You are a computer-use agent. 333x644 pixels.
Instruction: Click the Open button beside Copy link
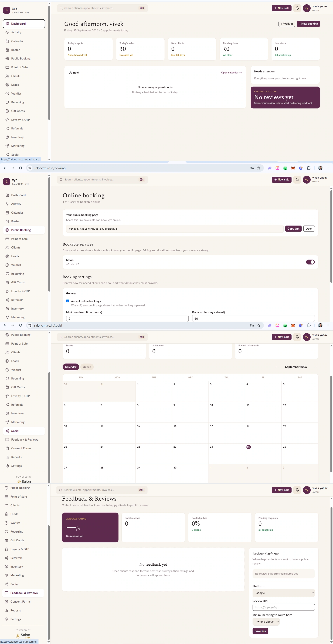pos(309,229)
